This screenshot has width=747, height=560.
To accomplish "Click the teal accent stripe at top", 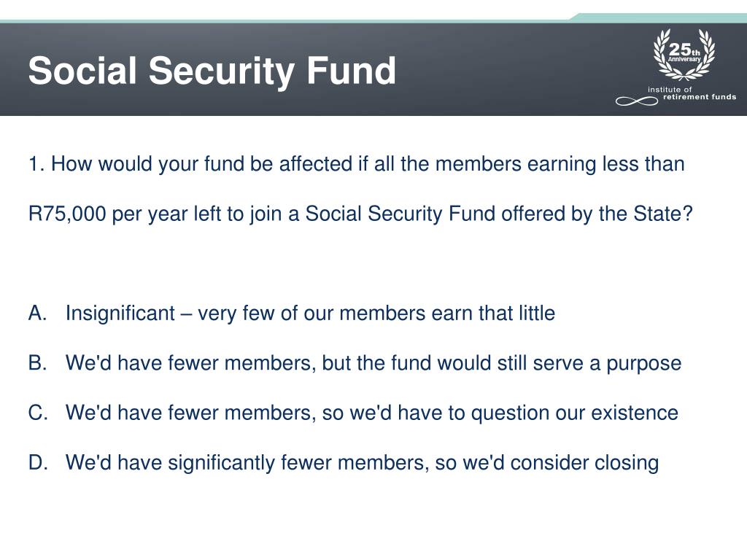I will coord(373,21).
